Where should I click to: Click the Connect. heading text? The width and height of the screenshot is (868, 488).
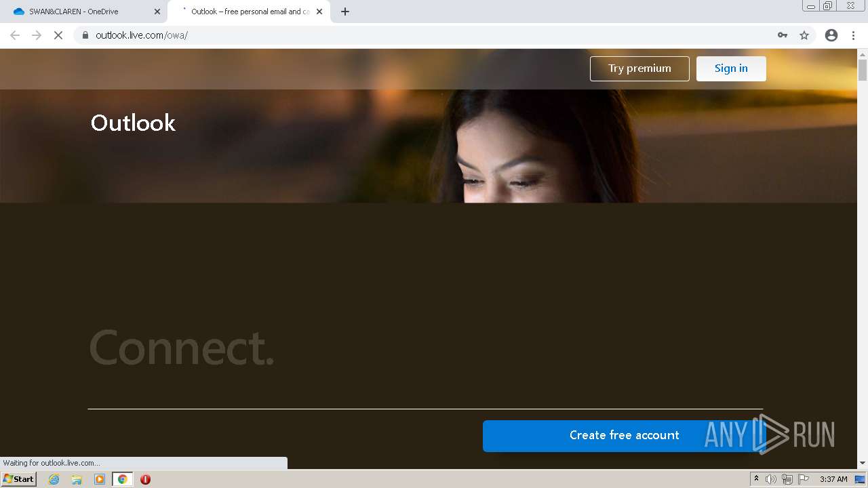[x=182, y=348]
